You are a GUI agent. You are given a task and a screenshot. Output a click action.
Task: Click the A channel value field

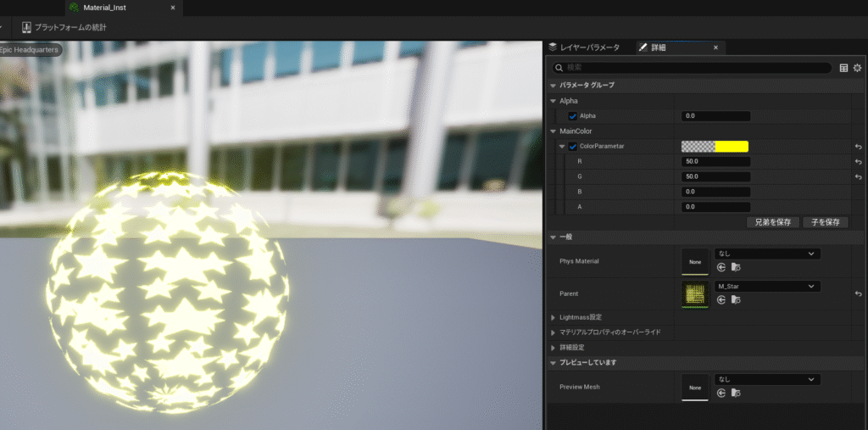click(715, 207)
